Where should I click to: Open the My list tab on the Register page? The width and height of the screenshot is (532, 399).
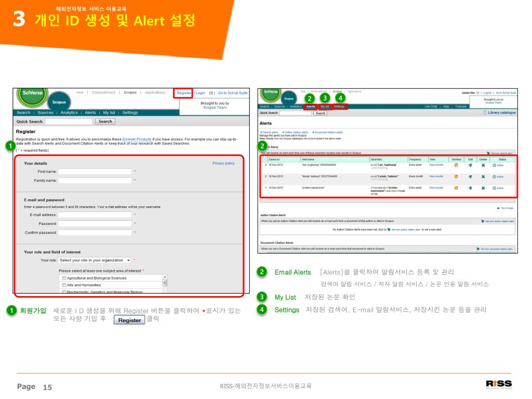109,113
